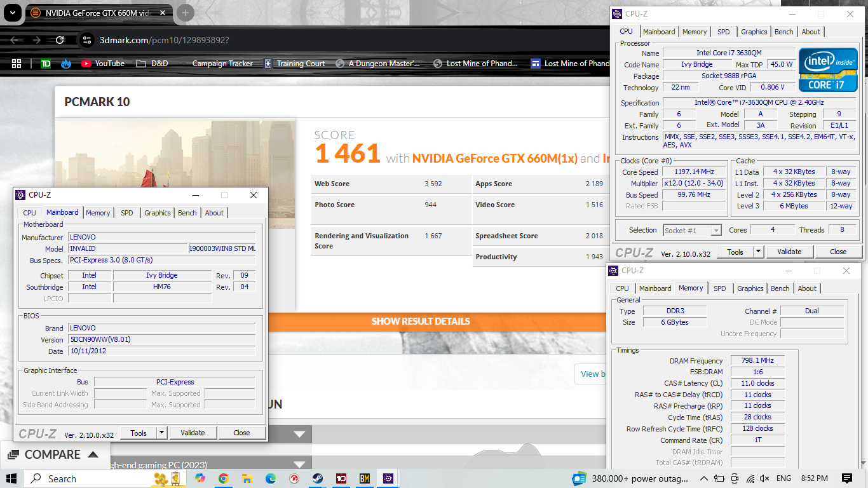Expand the collapsed comparison row chevron
Viewport: 868px width, 488px height.
300,434
